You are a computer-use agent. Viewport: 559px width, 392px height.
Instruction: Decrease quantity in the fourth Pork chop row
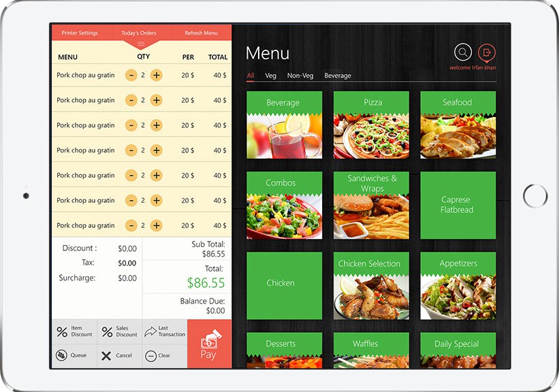pos(131,150)
